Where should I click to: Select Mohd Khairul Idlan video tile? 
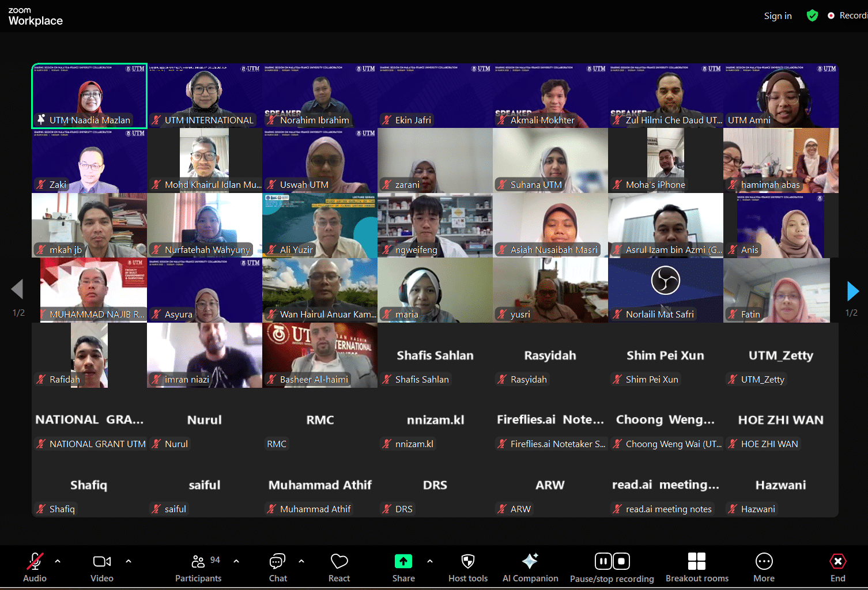[205, 161]
